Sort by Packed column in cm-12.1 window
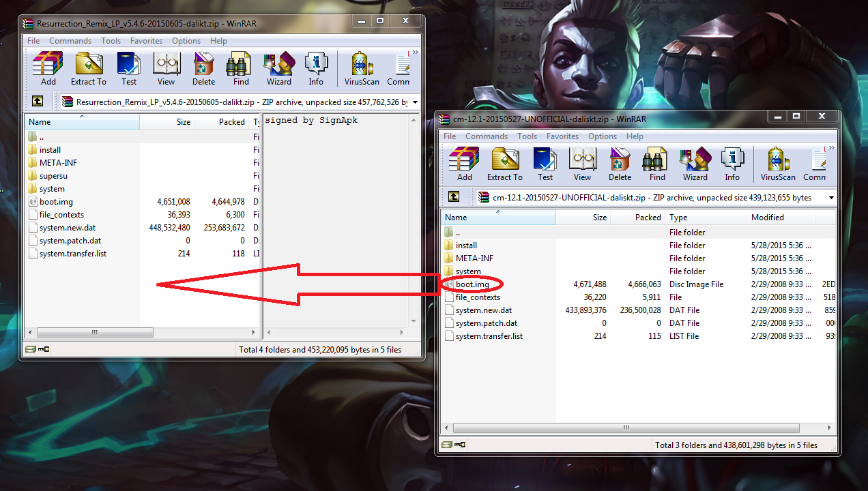 [638, 217]
